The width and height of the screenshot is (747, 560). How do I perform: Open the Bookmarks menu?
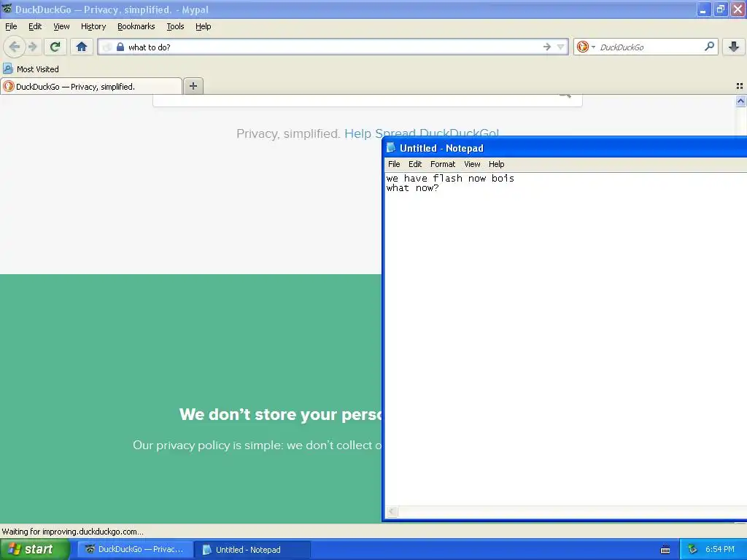click(136, 26)
